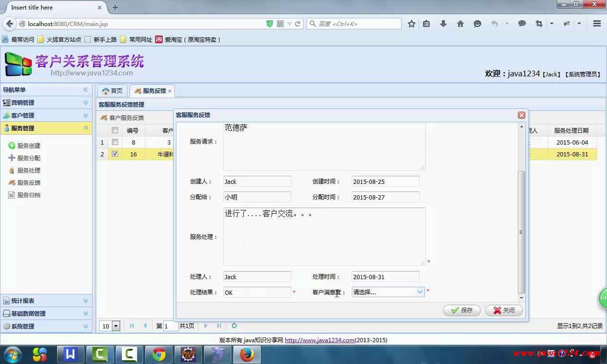Screen dimensions: 607x364
Task: Toggle the select-all checkbox in grid header
Action: tap(115, 130)
